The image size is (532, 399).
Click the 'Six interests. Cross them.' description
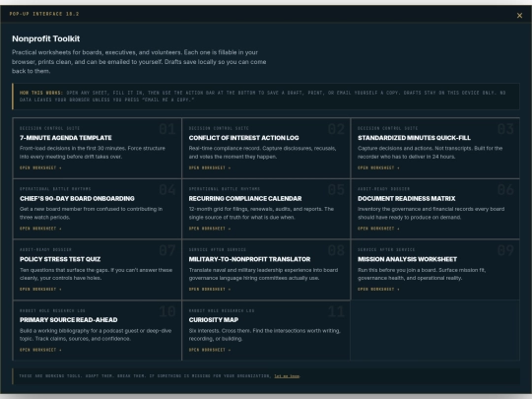(x=264, y=335)
